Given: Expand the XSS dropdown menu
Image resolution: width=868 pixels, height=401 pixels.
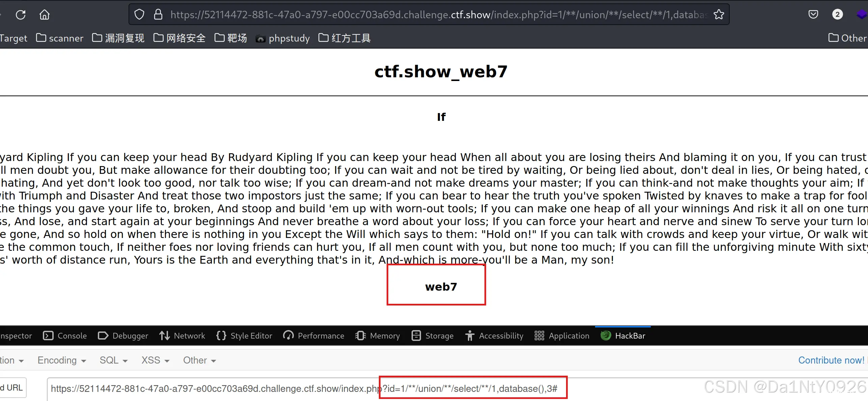Looking at the screenshot, I should pyautogui.click(x=154, y=359).
